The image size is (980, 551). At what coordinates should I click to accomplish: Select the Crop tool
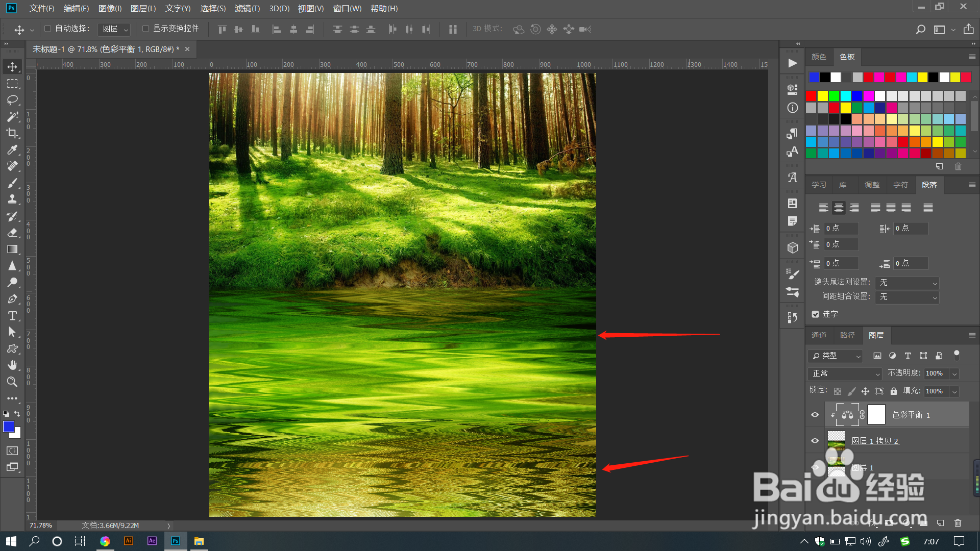point(12,133)
